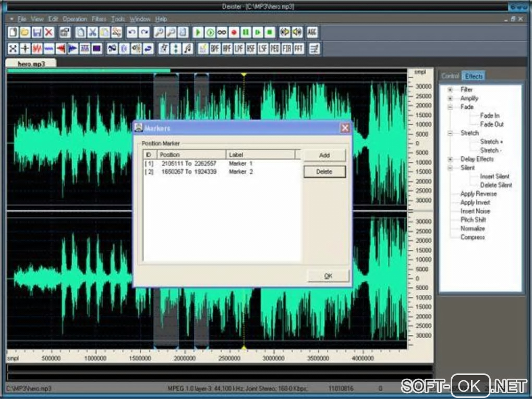532x399 pixels.
Task: Click the music note icon
Action: pos(188,49)
